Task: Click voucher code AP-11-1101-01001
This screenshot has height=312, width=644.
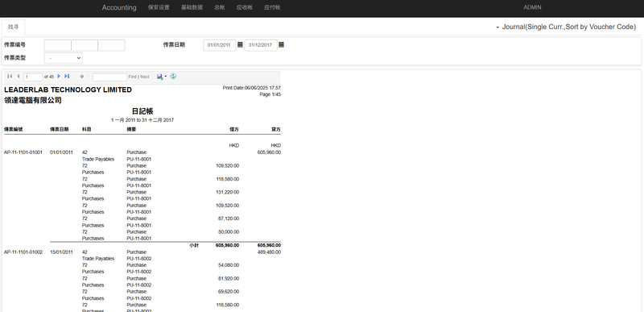Action: coord(23,152)
